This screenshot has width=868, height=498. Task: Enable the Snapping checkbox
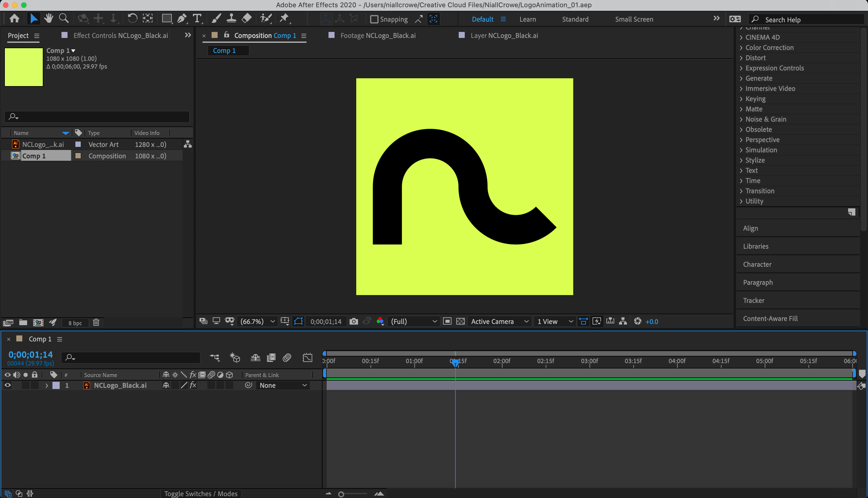(374, 19)
